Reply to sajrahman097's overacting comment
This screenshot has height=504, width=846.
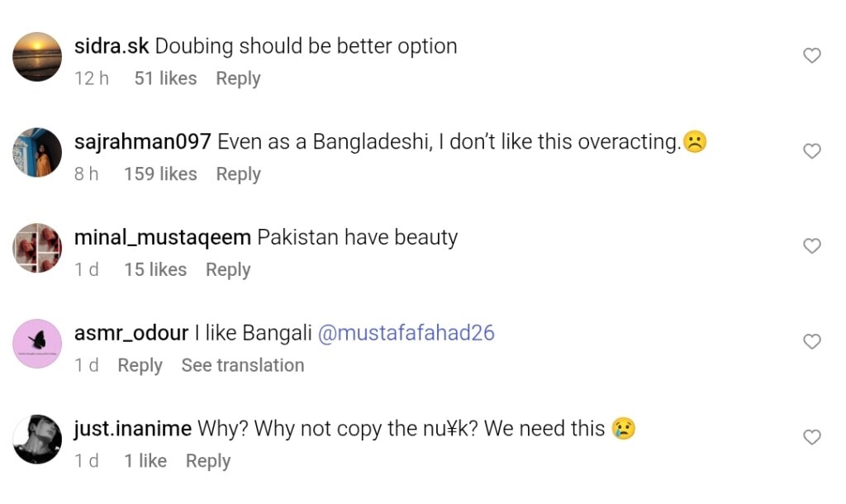point(238,174)
